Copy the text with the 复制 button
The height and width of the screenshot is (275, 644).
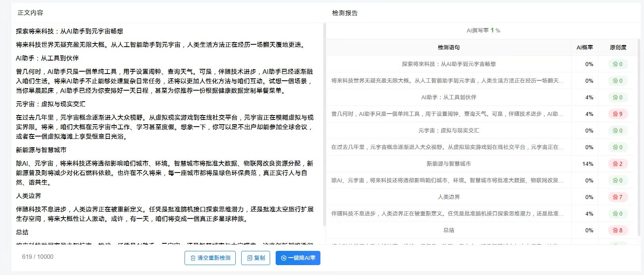point(255,258)
